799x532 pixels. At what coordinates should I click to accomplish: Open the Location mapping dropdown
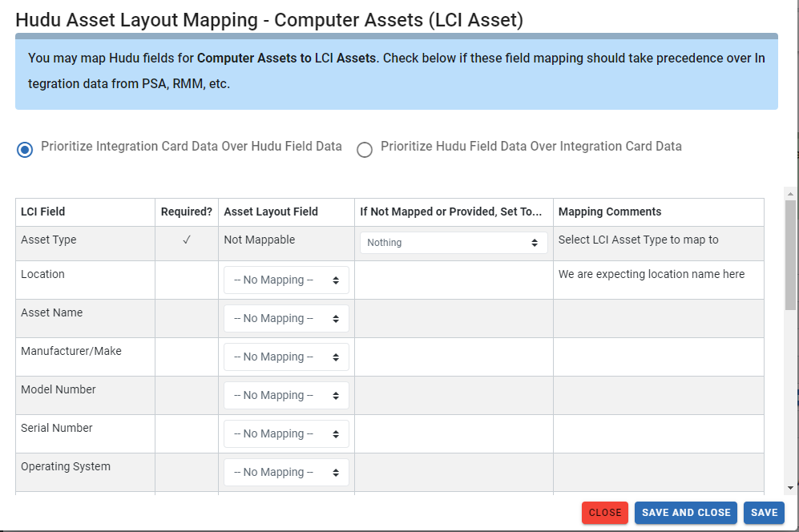tap(285, 280)
